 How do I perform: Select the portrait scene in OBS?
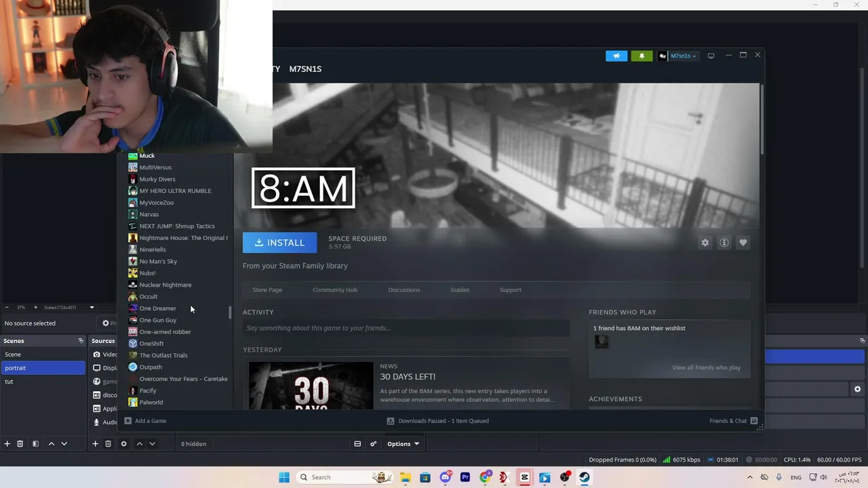click(x=43, y=368)
